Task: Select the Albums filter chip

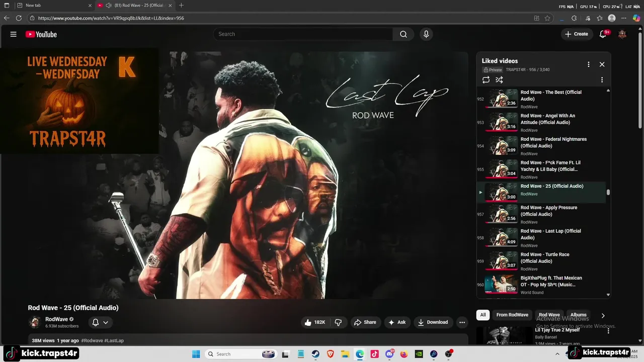Action: [578, 315]
